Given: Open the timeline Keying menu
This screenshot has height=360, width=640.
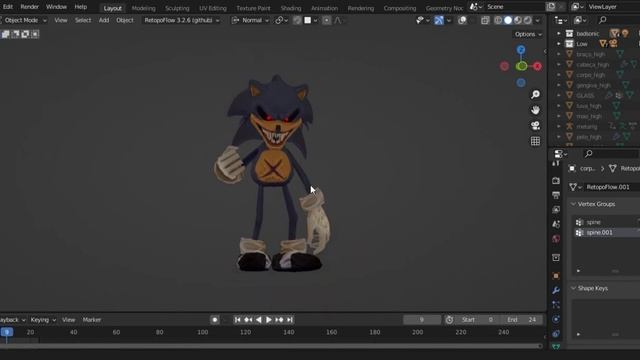Looking at the screenshot, I should pyautogui.click(x=42, y=320).
